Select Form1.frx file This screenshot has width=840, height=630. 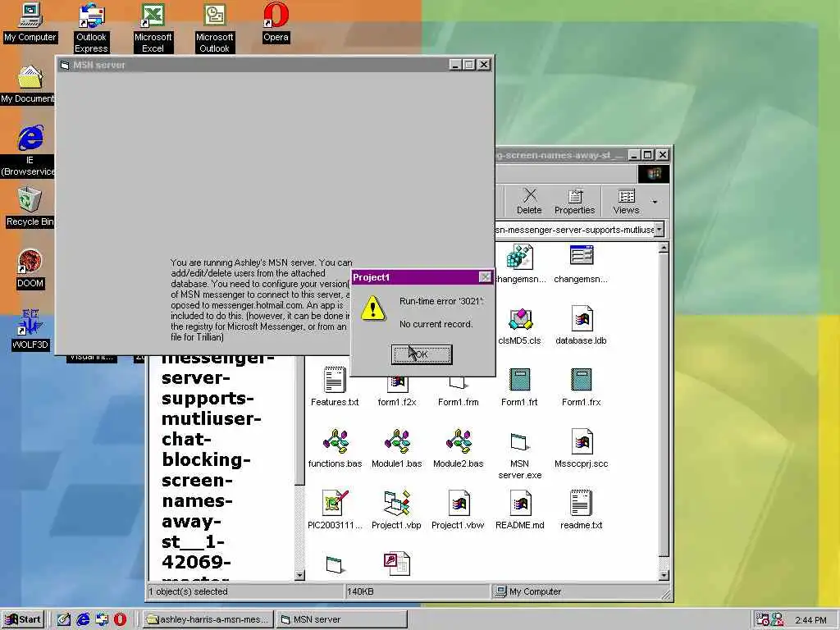582,387
